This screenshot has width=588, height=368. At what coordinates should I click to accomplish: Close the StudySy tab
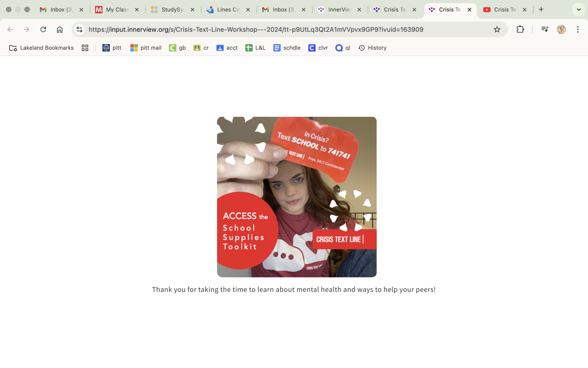click(x=192, y=10)
